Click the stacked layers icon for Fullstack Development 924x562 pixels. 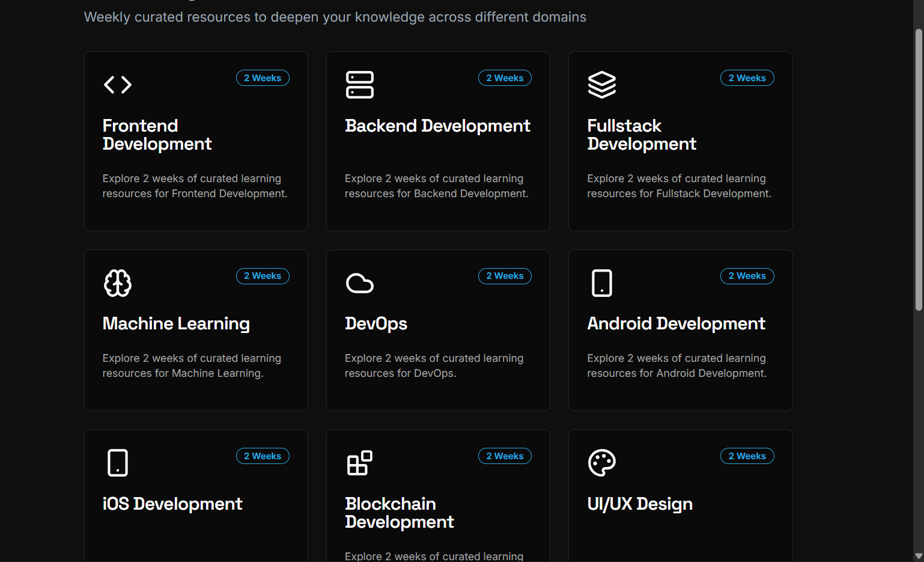click(x=602, y=85)
